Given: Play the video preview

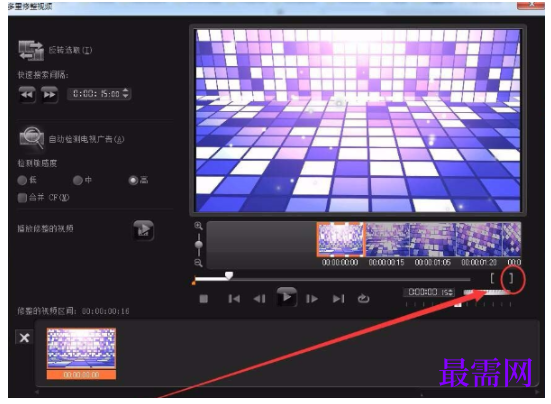Looking at the screenshot, I should 286,298.
